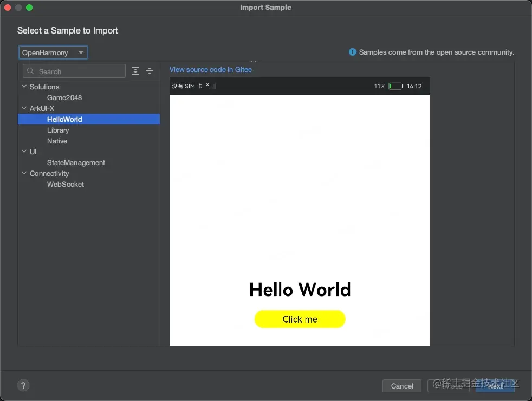Screen dimensions: 532x401
Task: Click the Previous button
Action: [448, 386]
